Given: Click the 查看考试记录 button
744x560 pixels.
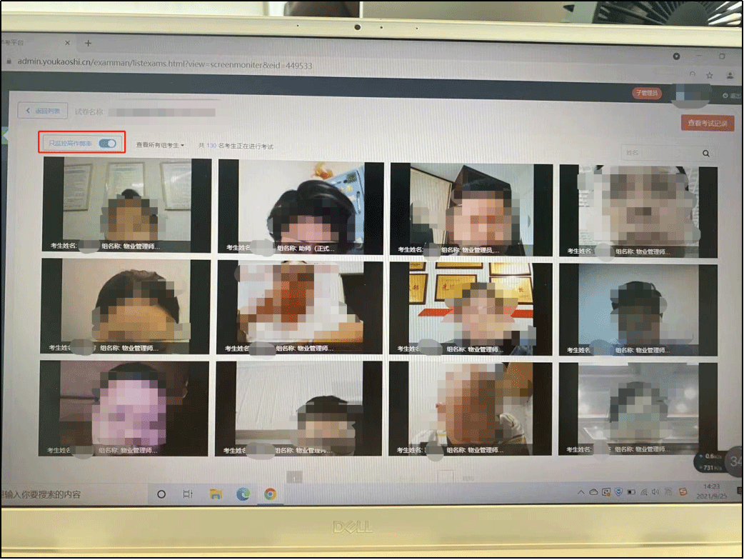Looking at the screenshot, I should (x=707, y=124).
